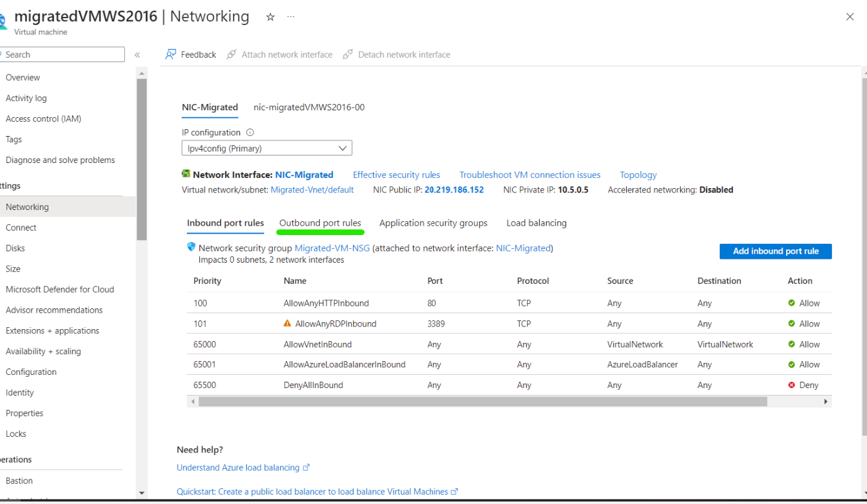Click the green Allow icon for AllowAnyHTTPInbound

click(792, 303)
